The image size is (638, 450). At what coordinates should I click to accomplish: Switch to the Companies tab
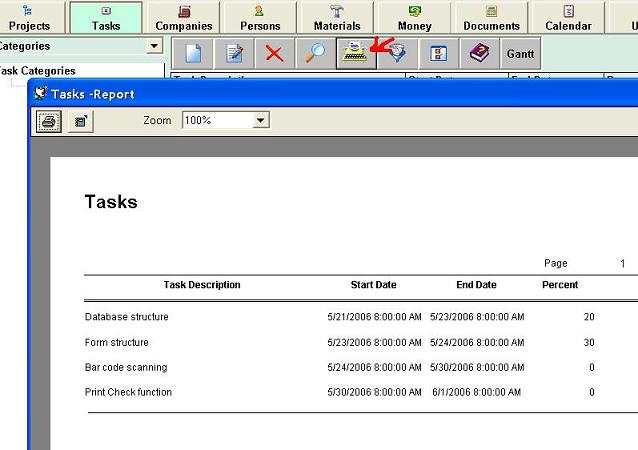click(x=184, y=18)
